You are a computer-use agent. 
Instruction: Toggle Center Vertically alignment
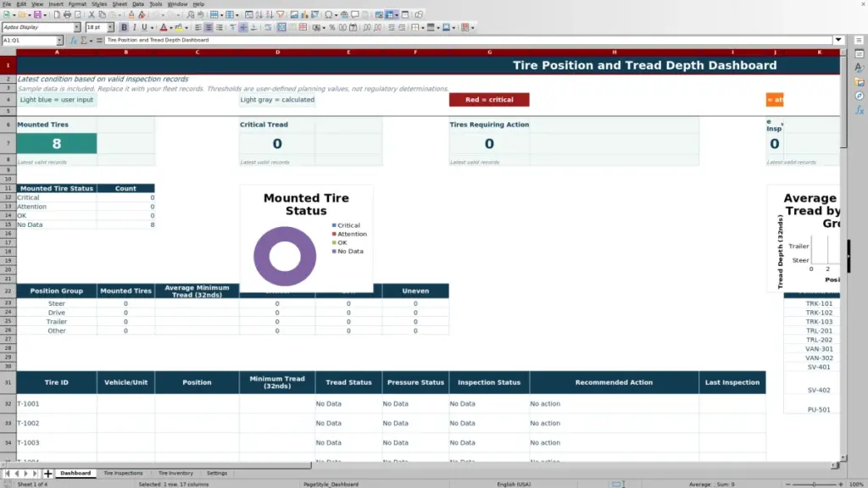click(243, 27)
